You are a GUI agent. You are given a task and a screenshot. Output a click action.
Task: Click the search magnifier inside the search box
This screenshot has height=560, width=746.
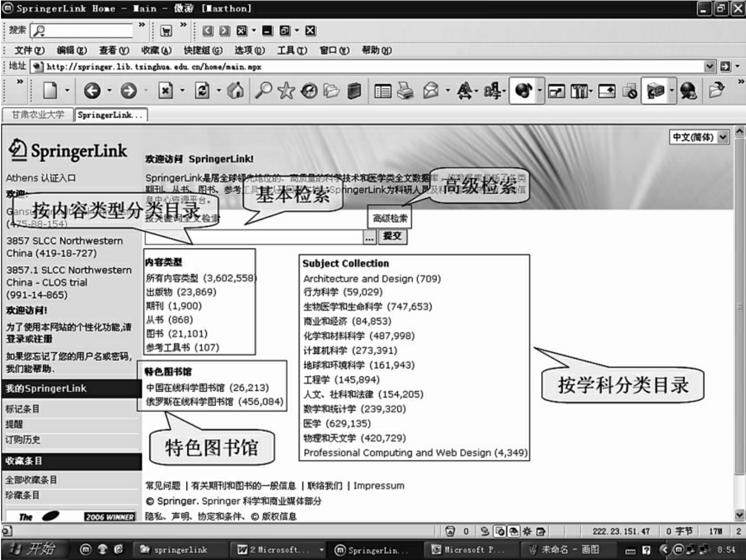[39, 31]
